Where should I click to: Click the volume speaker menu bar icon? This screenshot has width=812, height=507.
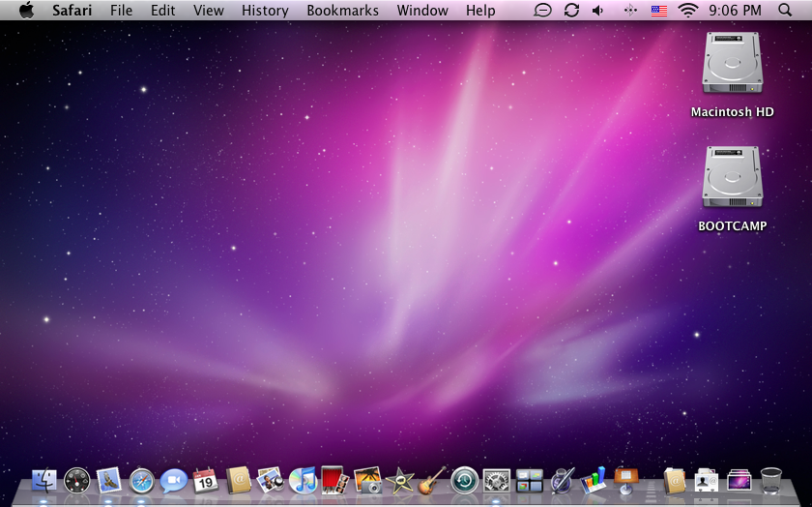[598, 11]
